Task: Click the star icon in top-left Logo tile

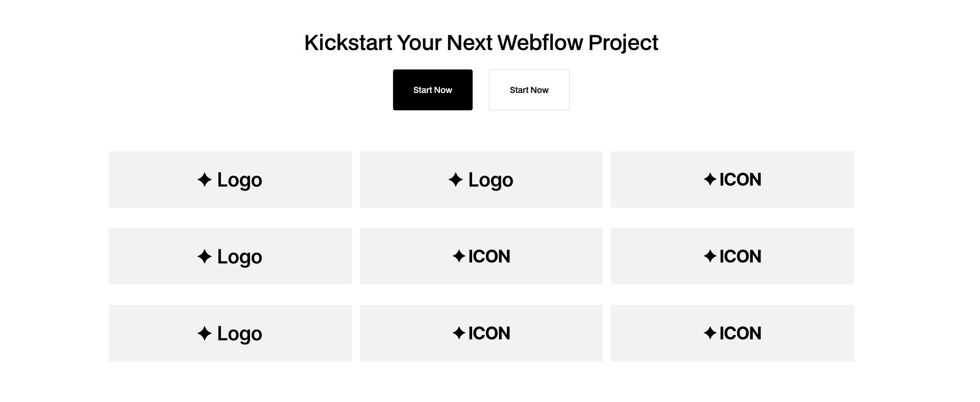Action: pos(204,180)
